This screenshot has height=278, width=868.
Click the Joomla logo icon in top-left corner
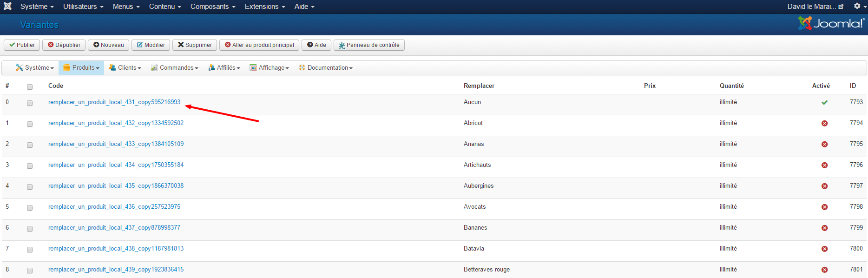click(x=7, y=6)
